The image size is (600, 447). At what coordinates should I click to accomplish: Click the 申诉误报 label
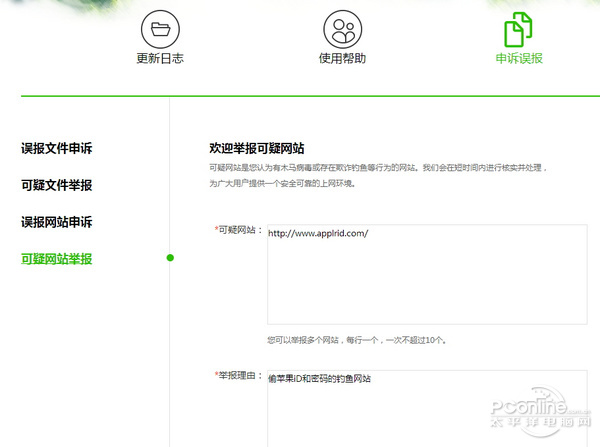pyautogui.click(x=519, y=59)
